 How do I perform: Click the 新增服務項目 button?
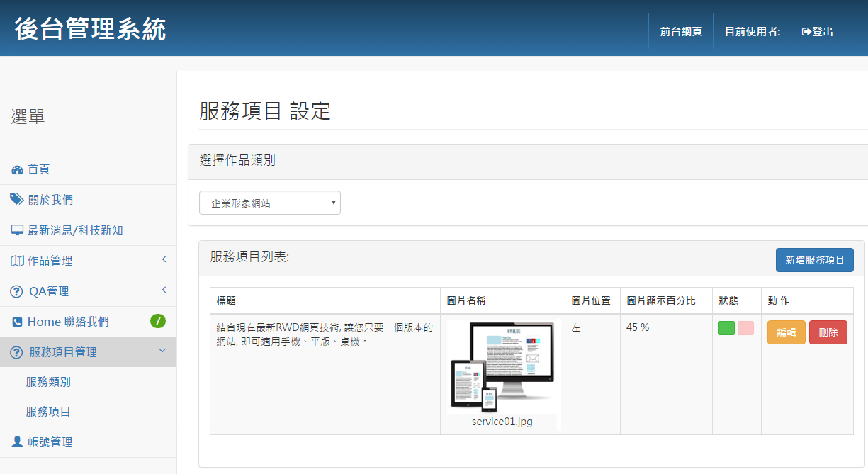point(815,260)
